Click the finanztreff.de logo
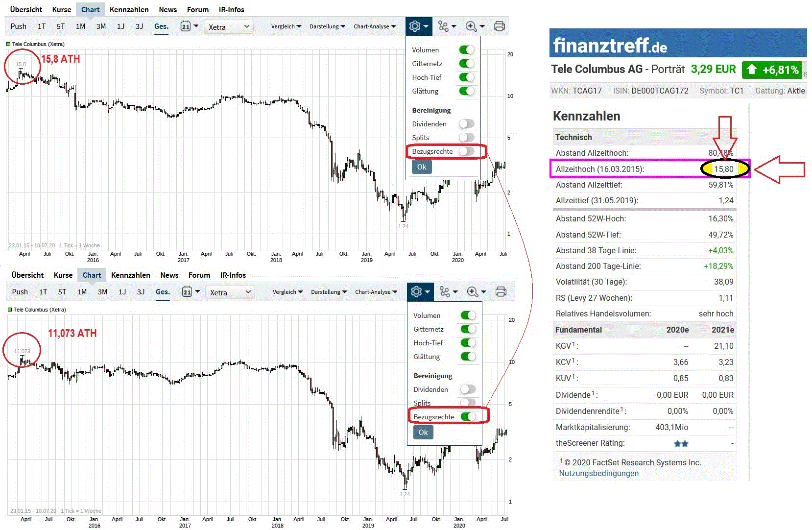Image resolution: width=812 pixels, height=530 pixels. [610, 46]
